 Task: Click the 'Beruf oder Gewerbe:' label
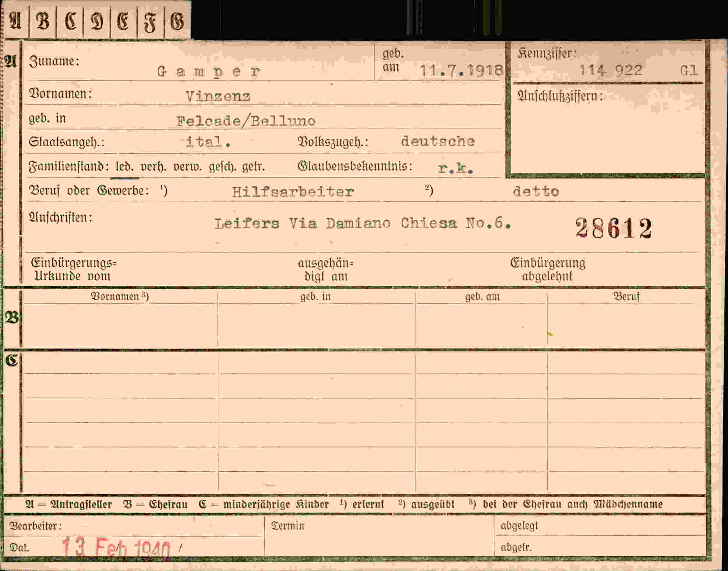click(89, 190)
